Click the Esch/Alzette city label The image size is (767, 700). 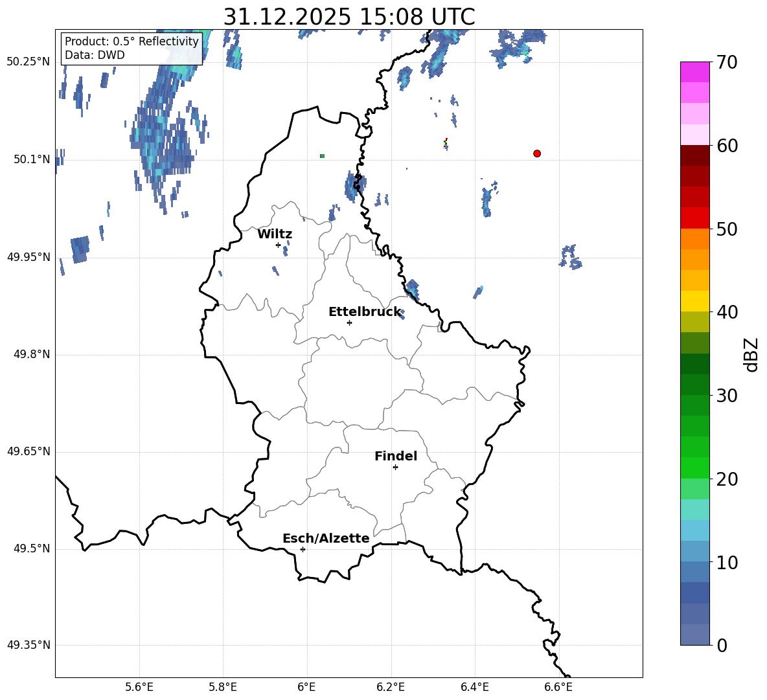pos(326,538)
